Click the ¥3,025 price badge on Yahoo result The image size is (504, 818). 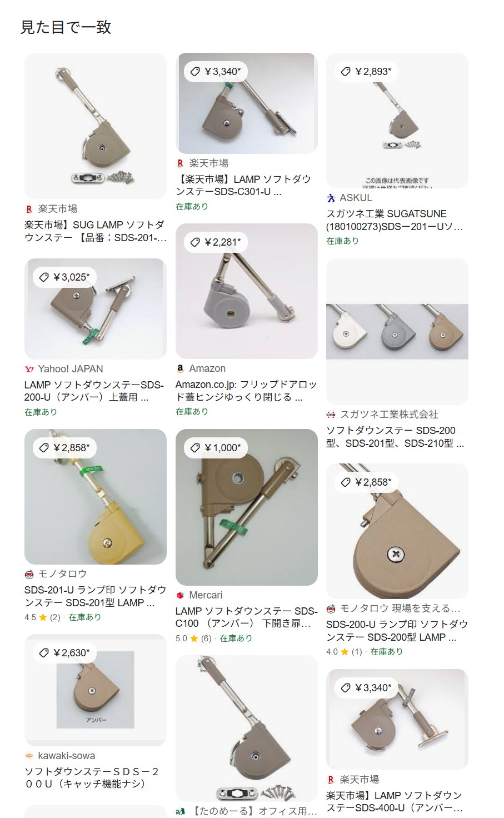(65, 277)
